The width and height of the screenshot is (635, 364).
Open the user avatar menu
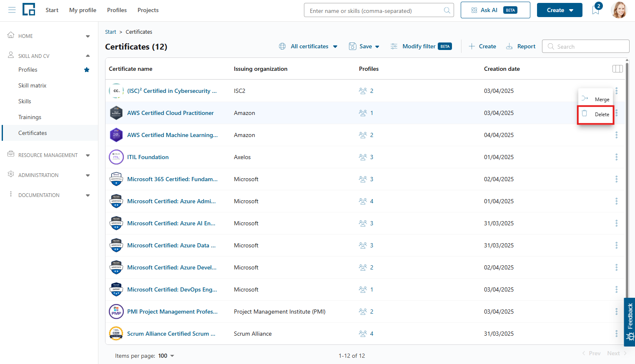point(619,10)
